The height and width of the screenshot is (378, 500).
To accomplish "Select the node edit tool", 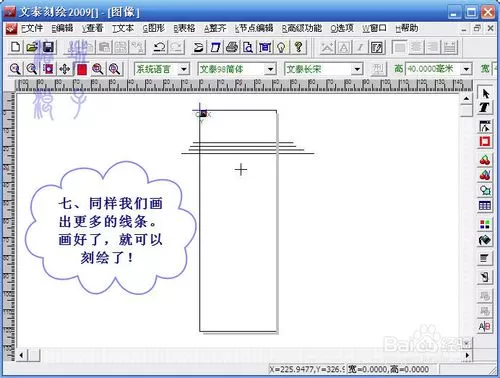I will [x=485, y=126].
